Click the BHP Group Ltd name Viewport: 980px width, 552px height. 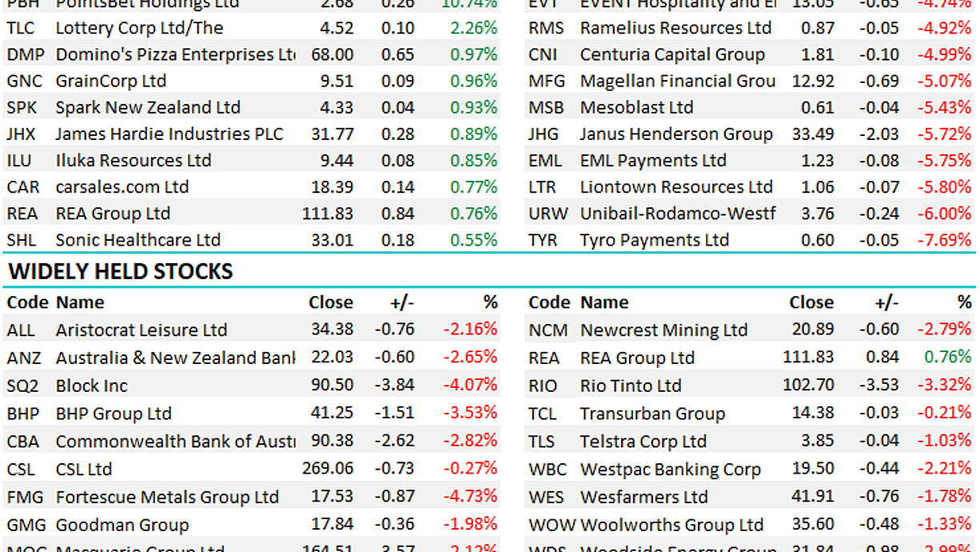[x=114, y=414]
